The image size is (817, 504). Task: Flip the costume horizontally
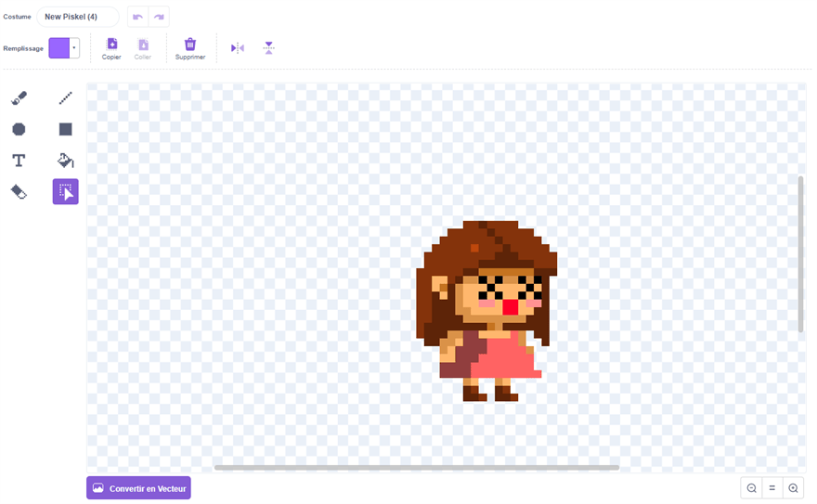pyautogui.click(x=238, y=48)
